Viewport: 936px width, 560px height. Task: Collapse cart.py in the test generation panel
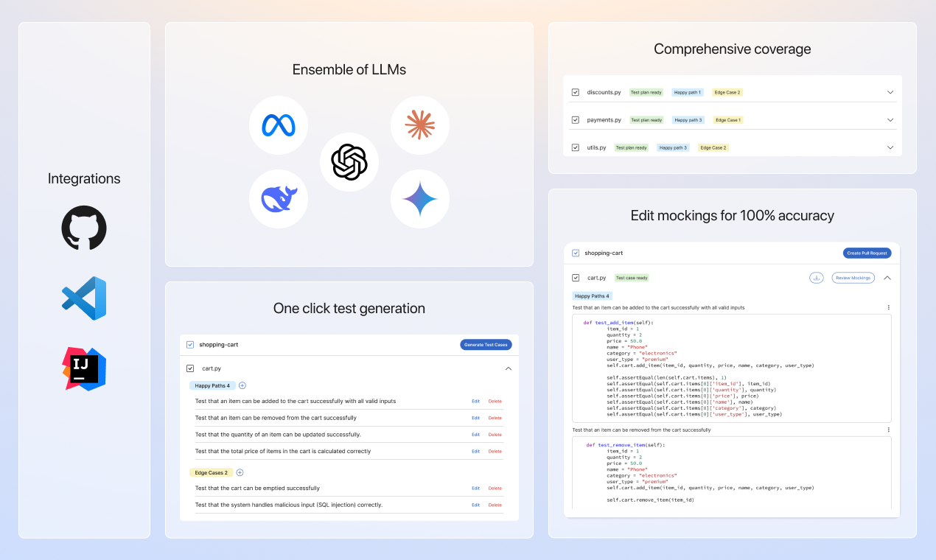pyautogui.click(x=508, y=368)
